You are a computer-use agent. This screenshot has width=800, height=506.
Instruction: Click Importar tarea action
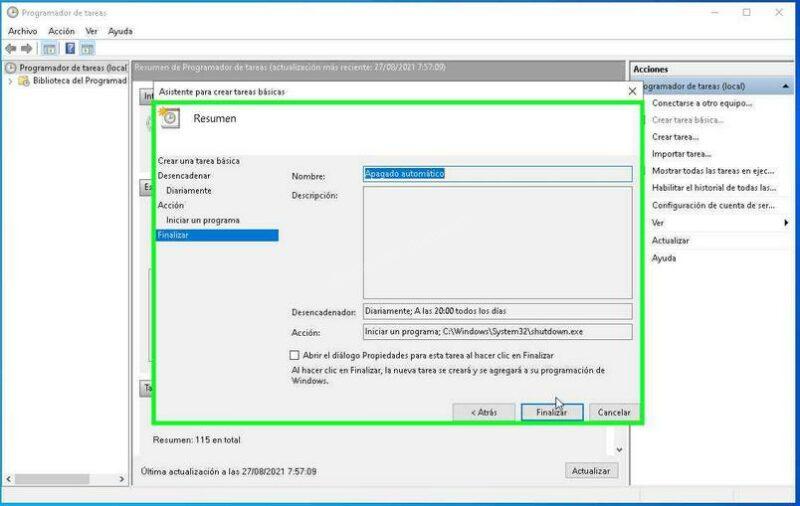tap(681, 154)
